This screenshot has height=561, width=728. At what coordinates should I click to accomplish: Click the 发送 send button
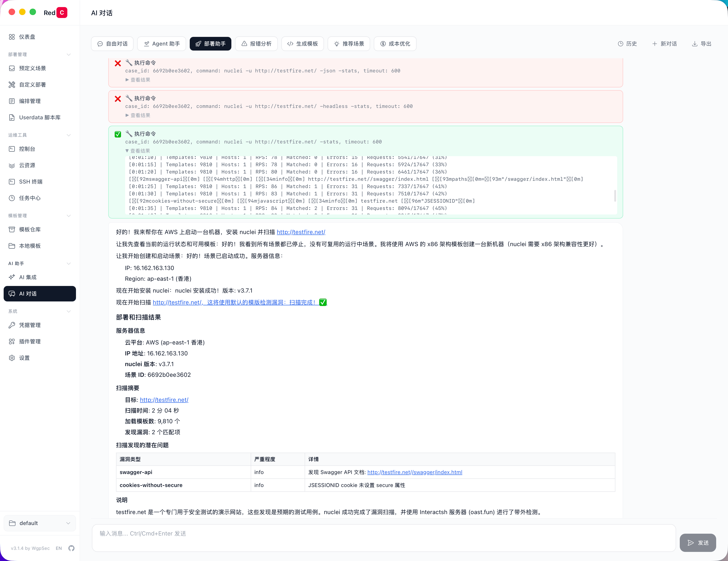[x=698, y=543]
